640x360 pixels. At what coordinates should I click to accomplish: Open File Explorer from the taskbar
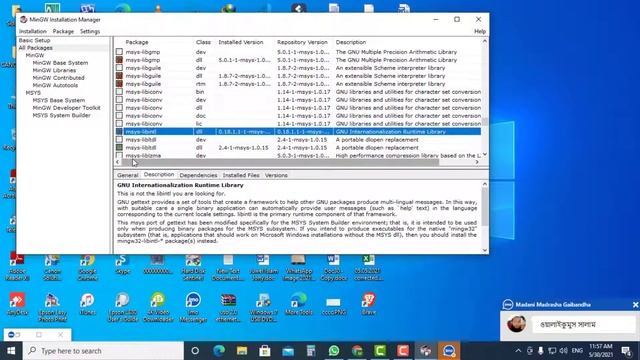(x=242, y=351)
